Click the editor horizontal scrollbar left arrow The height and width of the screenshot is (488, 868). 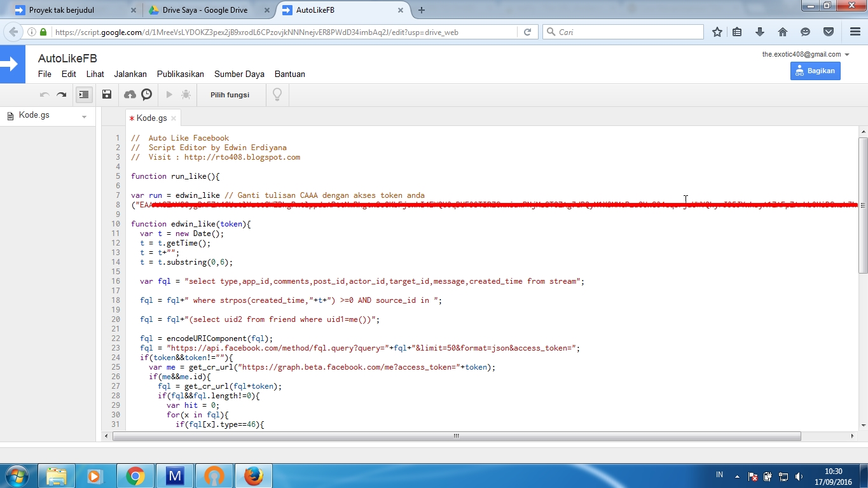pos(107,436)
